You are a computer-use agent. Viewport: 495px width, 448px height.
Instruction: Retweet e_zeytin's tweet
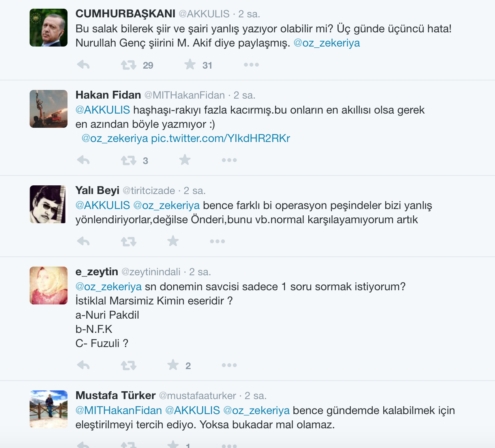[x=129, y=365]
